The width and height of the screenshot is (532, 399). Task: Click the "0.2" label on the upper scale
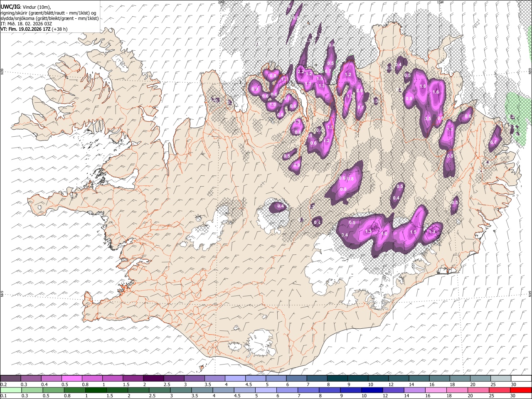click(3, 384)
